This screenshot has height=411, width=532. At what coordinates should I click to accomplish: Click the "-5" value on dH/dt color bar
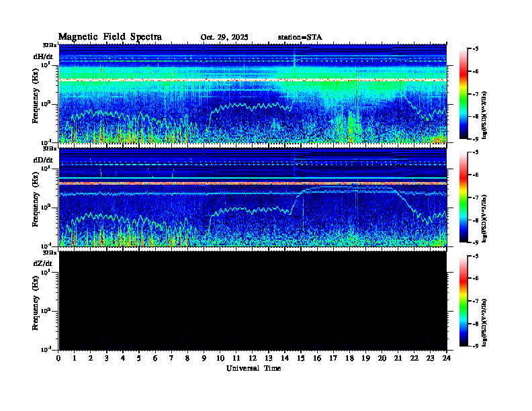tap(476, 49)
